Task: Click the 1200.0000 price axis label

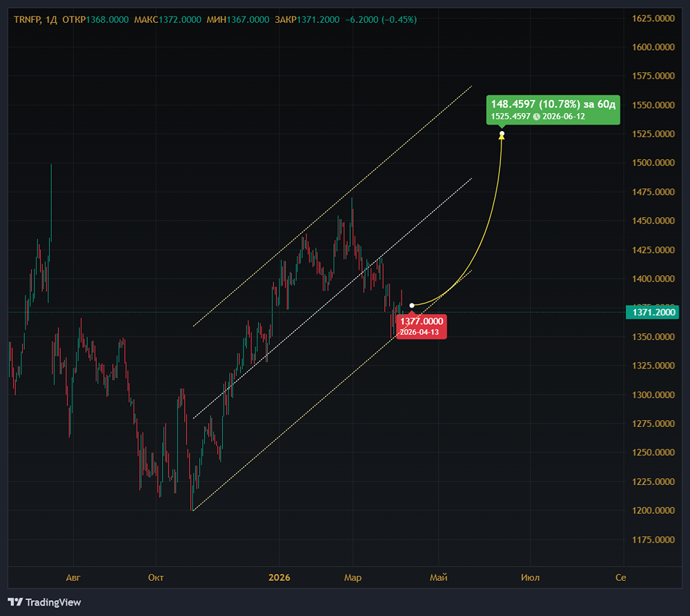Action: (653, 510)
